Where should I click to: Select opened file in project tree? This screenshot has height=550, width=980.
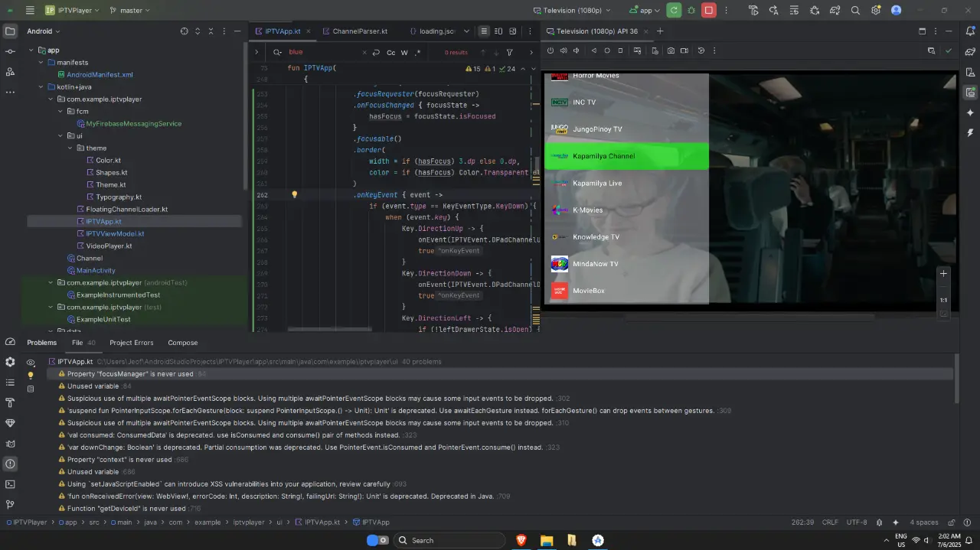pyautogui.click(x=184, y=31)
